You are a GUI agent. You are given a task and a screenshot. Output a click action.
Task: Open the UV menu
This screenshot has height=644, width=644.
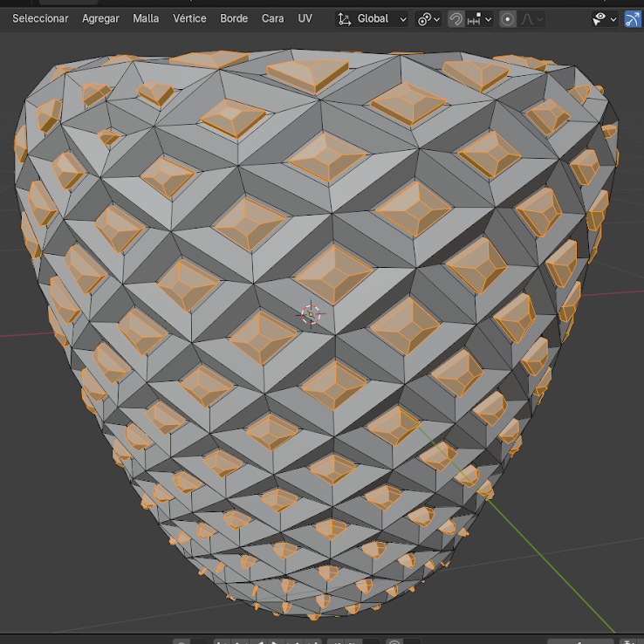click(305, 18)
